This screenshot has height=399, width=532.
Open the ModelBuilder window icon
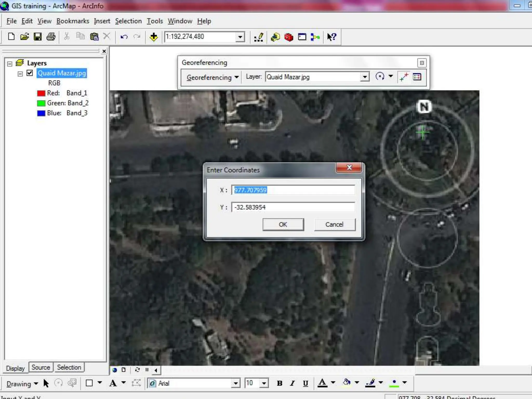pos(315,37)
